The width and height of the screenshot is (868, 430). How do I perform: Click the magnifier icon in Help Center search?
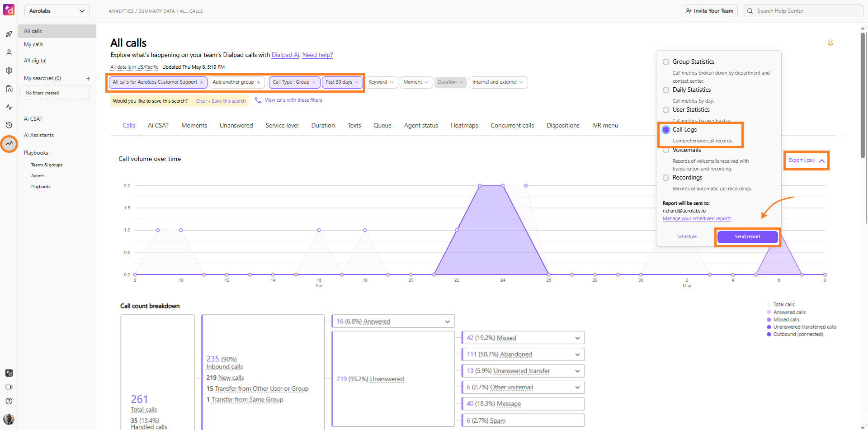click(750, 11)
